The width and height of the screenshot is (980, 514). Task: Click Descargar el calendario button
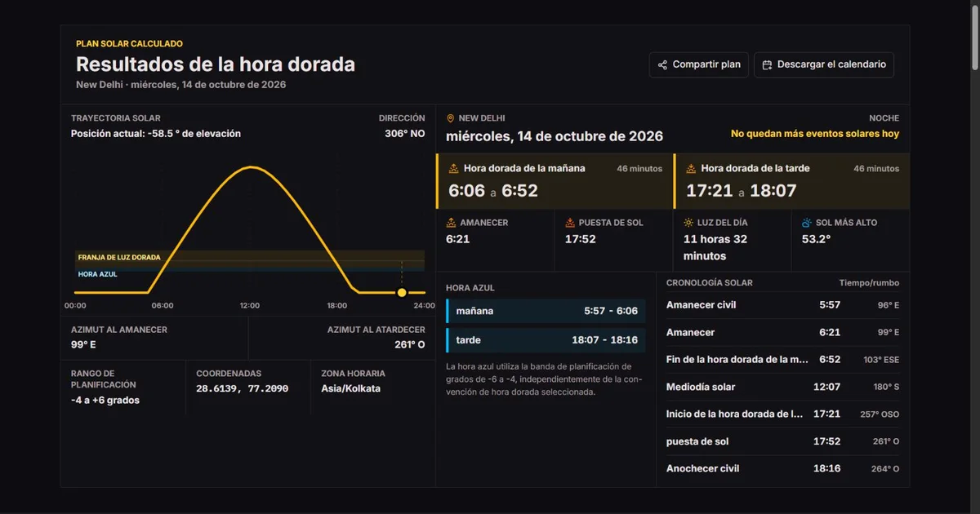point(824,64)
